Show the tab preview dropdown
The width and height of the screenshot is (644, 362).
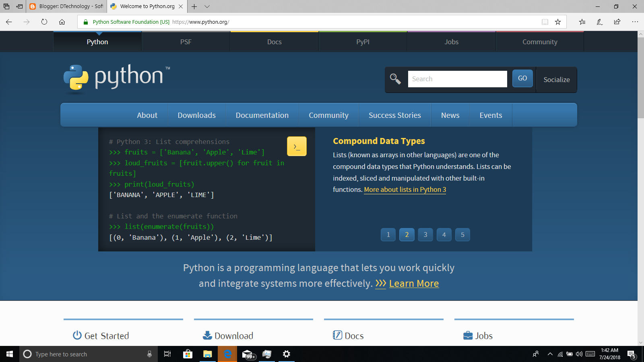(207, 6)
